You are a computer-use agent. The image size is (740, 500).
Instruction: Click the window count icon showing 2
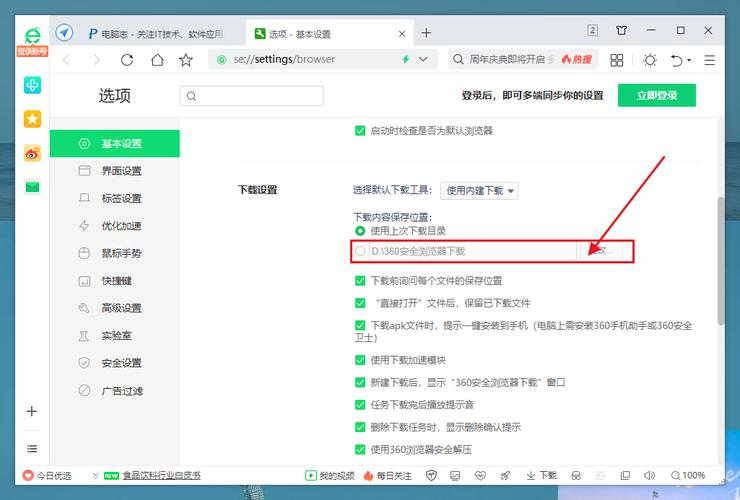pos(593,31)
